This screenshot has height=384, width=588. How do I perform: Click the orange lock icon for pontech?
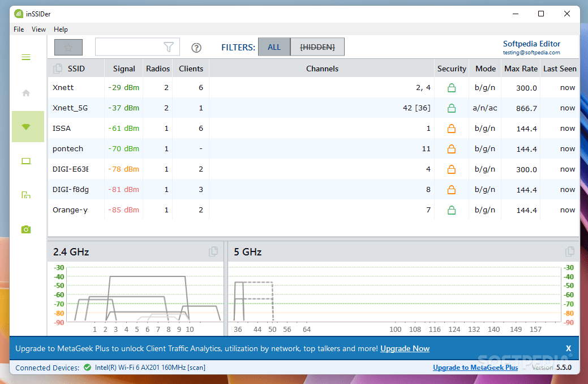click(x=452, y=149)
